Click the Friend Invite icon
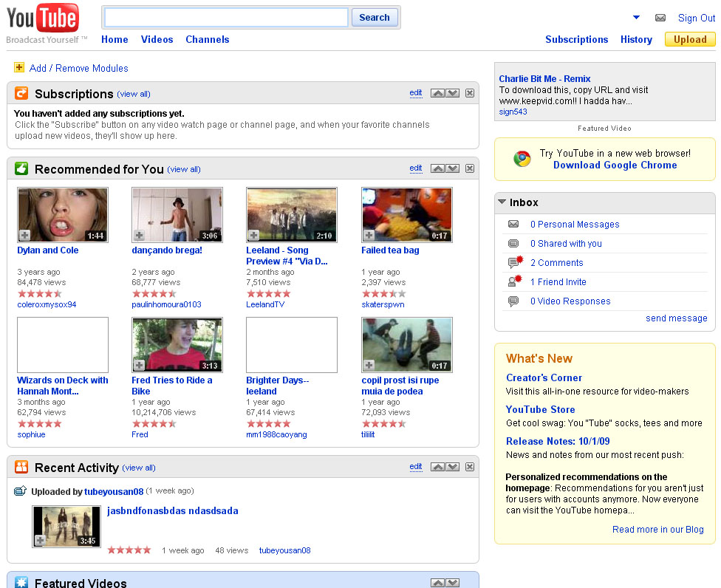The height and width of the screenshot is (588, 721). pyautogui.click(x=515, y=281)
